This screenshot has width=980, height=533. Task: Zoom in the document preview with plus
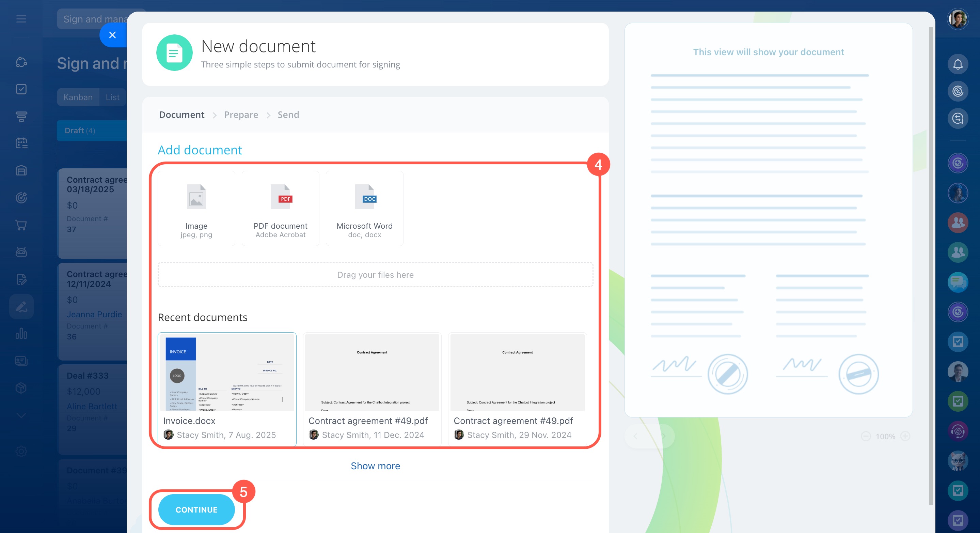(x=905, y=436)
